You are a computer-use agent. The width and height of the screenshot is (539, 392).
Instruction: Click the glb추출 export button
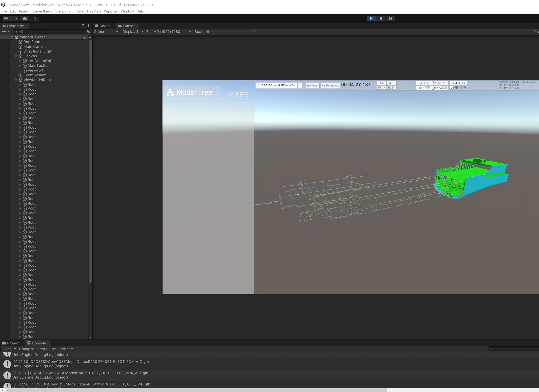tap(424, 83)
